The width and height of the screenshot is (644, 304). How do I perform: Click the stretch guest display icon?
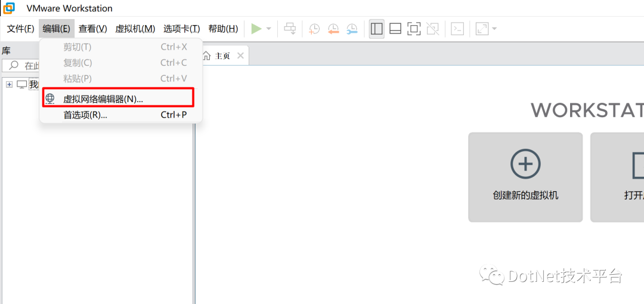click(x=482, y=29)
